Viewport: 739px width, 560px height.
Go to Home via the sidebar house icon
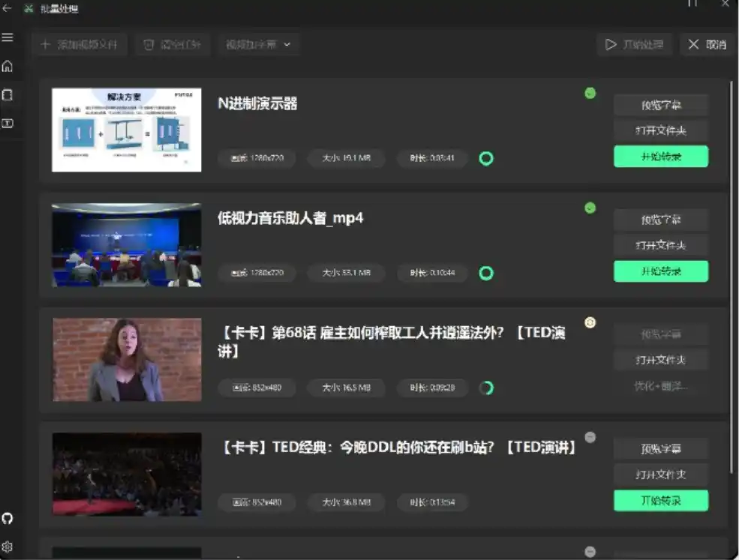click(7, 66)
